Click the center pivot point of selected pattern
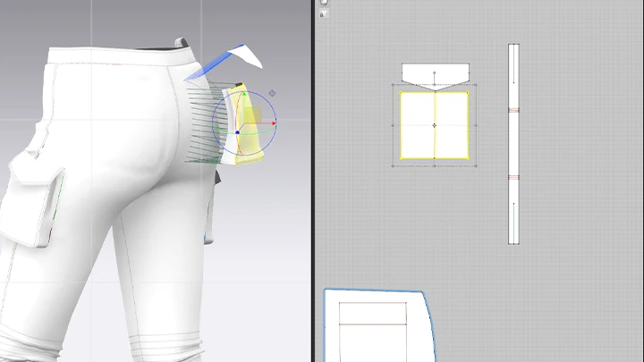 [435, 126]
